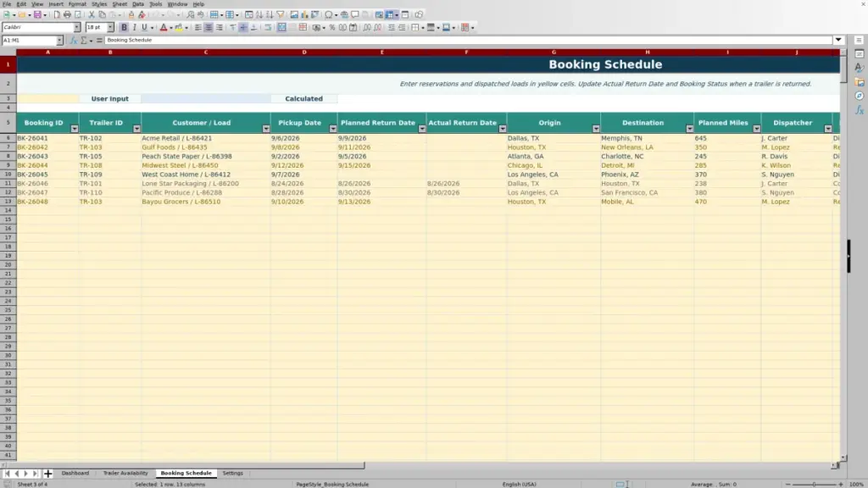Switch to the Trailer Availability sheet tab
Viewport: 868px width, 488px height.
coord(125,474)
